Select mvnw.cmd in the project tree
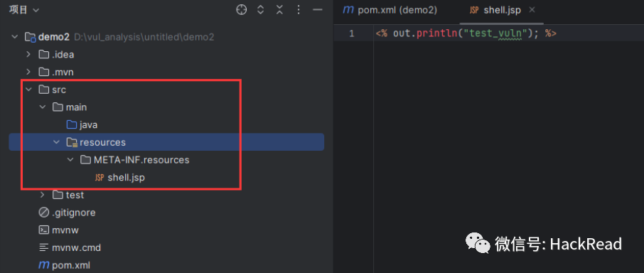644x273 pixels. (76, 247)
